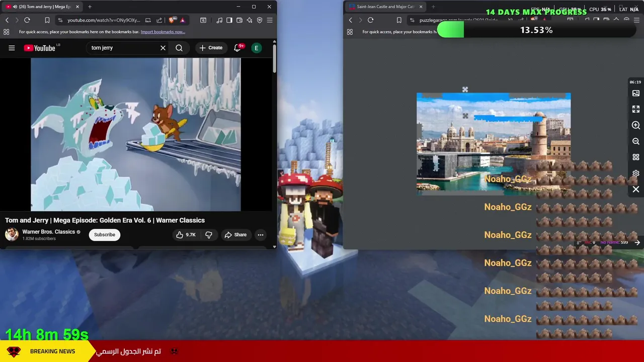Viewport: 644px width, 362px height.
Task: Reload the puzzlegarage page
Action: click(370, 20)
